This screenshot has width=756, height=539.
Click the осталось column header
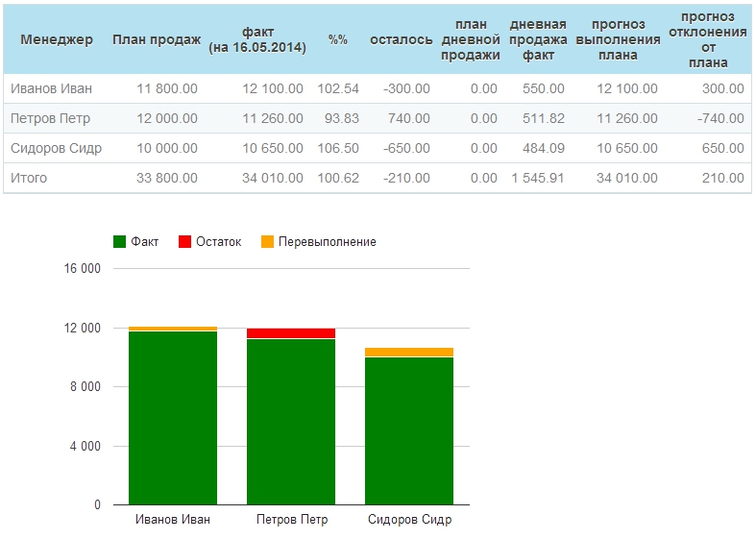[401, 39]
